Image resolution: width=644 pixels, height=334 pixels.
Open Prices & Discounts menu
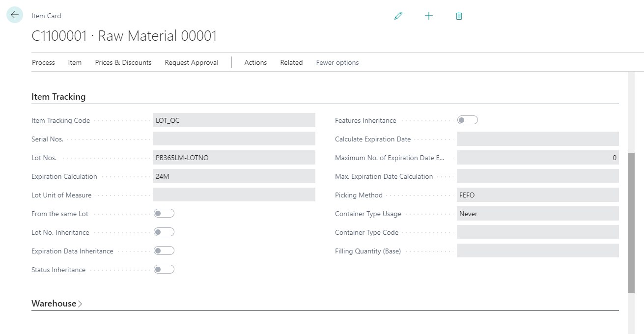[x=123, y=62]
